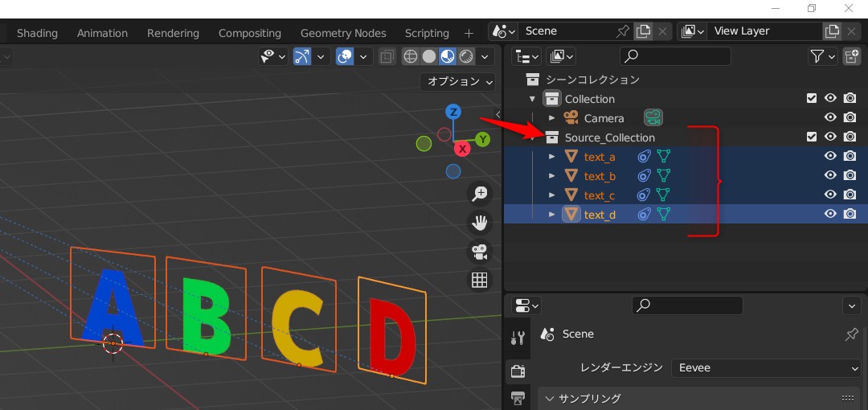The image size is (868, 410).
Task: Toggle viewport gizmos button
Action: [x=302, y=56]
